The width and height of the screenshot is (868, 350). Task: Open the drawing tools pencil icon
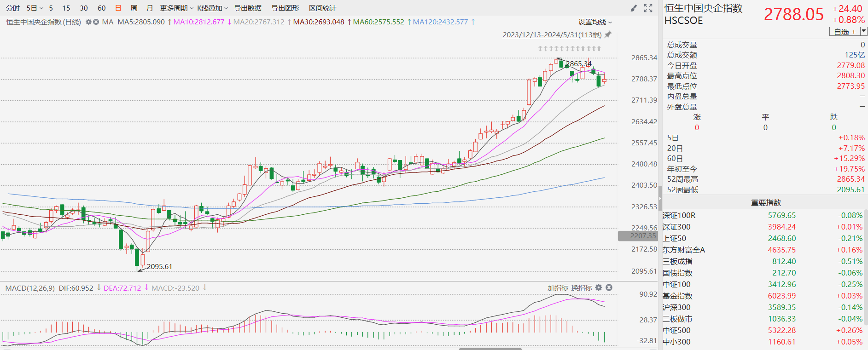pos(634,8)
